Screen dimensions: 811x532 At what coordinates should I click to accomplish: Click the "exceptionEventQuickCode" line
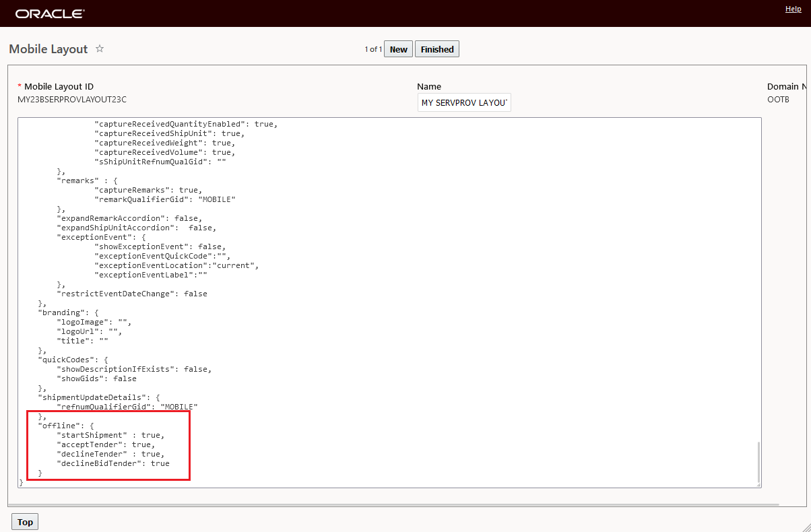tap(162, 256)
